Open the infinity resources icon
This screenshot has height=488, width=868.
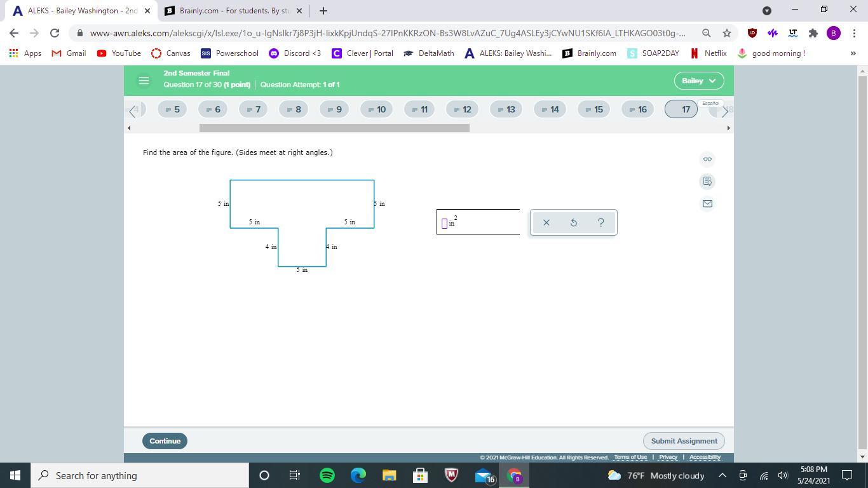pos(707,159)
